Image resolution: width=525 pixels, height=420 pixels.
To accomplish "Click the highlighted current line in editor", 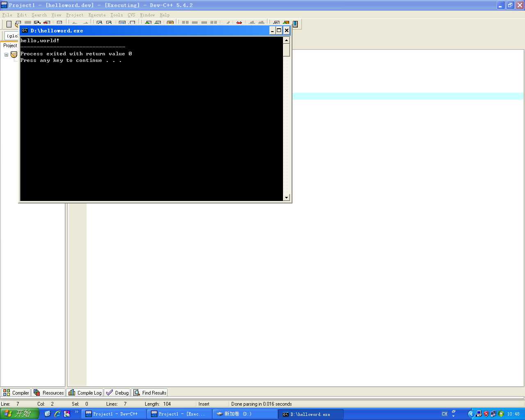I will pos(408,96).
